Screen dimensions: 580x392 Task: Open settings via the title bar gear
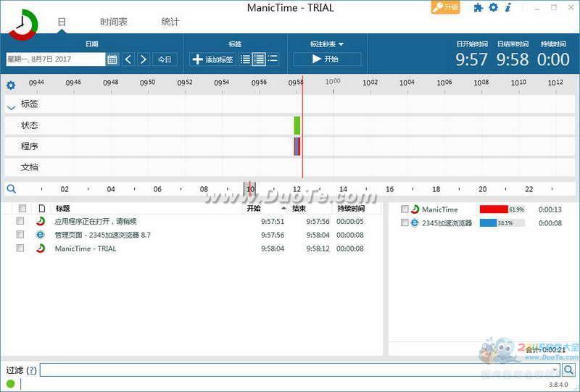tap(493, 8)
